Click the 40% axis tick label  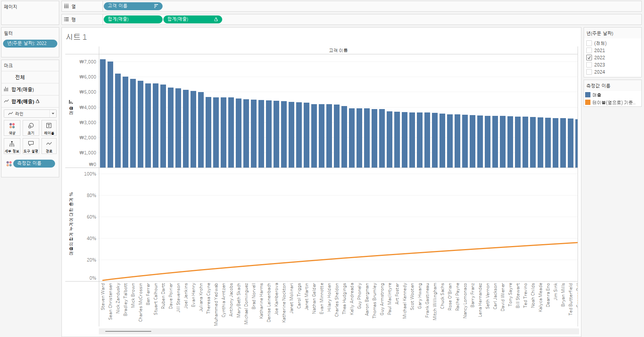(x=91, y=239)
